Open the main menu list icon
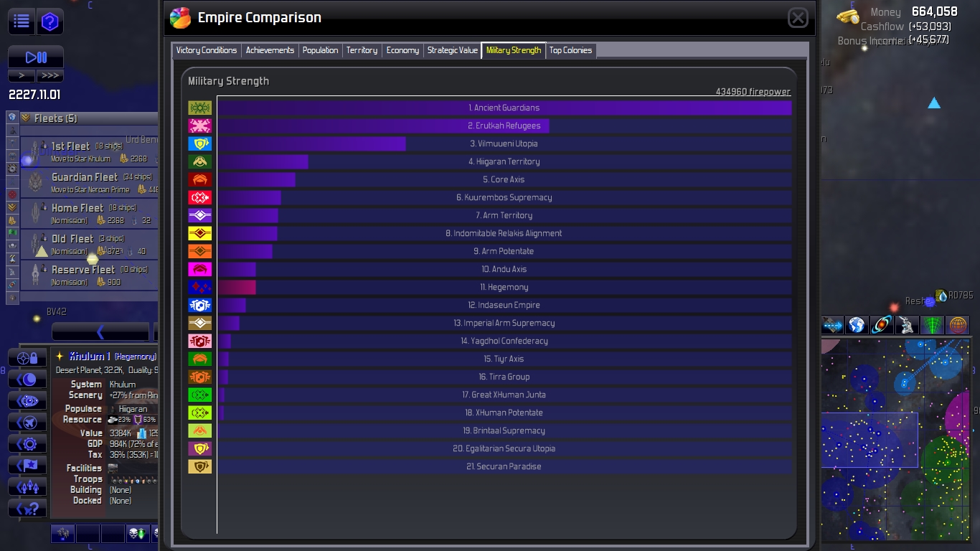 (x=22, y=22)
